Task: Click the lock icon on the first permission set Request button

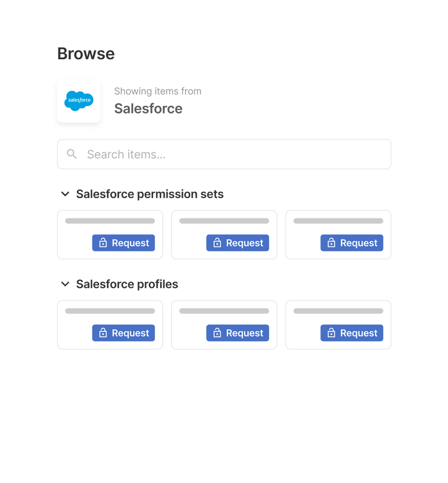Action: (x=103, y=243)
